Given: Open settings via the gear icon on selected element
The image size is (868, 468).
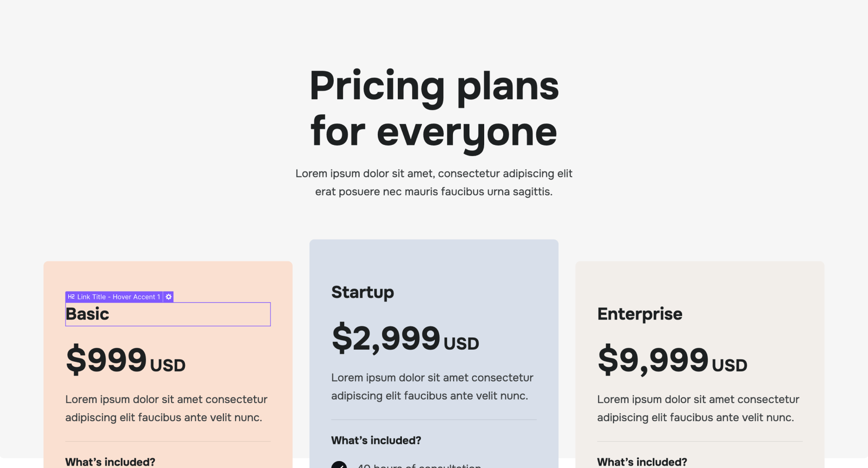Looking at the screenshot, I should 168,297.
